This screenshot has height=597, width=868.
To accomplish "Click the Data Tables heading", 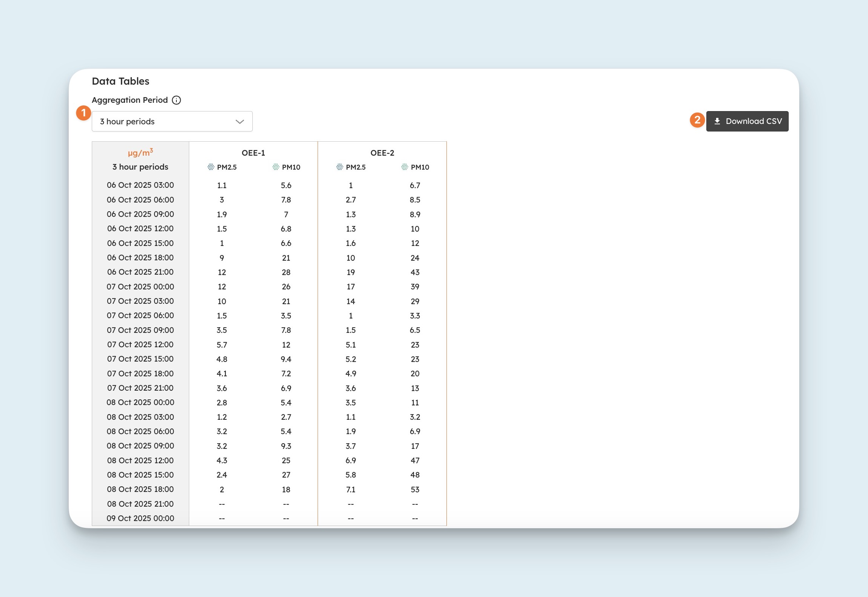I will point(120,81).
